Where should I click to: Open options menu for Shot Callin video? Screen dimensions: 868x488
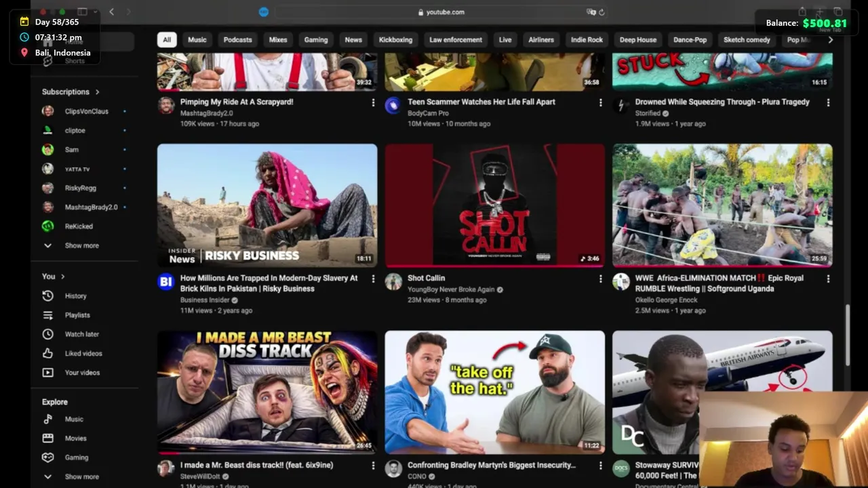pos(600,279)
